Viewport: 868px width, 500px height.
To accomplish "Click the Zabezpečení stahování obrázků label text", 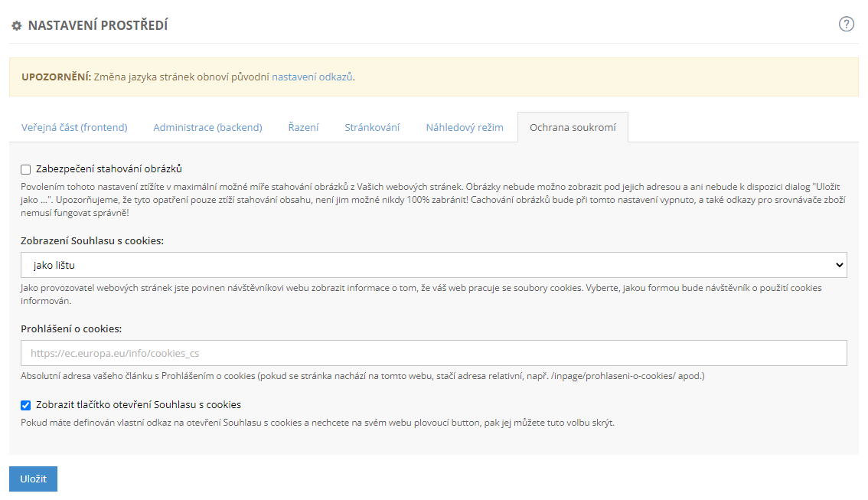I will (x=109, y=169).
